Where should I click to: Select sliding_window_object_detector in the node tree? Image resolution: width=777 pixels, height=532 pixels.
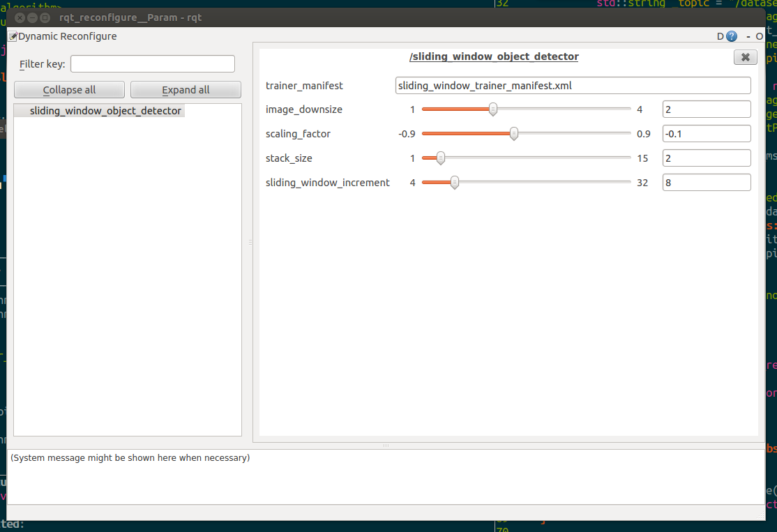tap(105, 110)
